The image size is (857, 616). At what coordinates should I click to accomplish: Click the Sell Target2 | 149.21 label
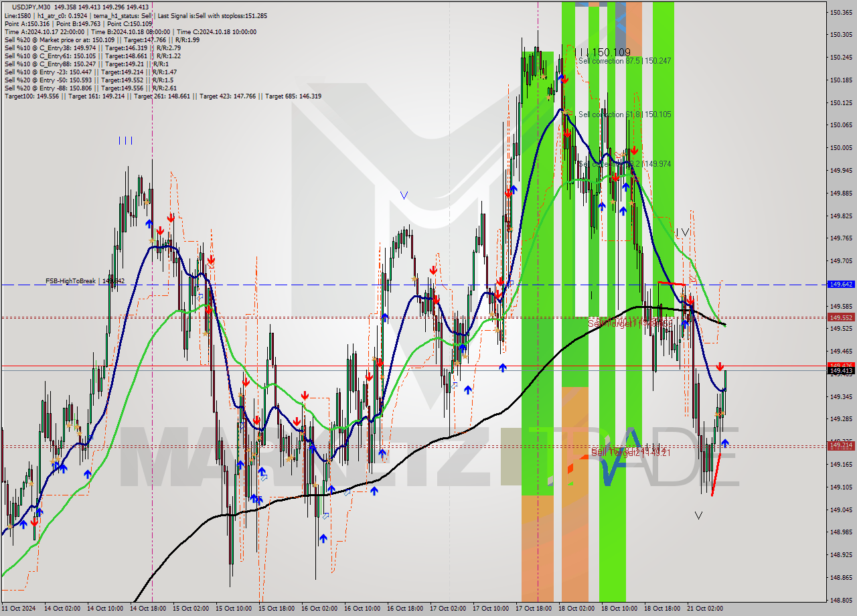pos(631,453)
